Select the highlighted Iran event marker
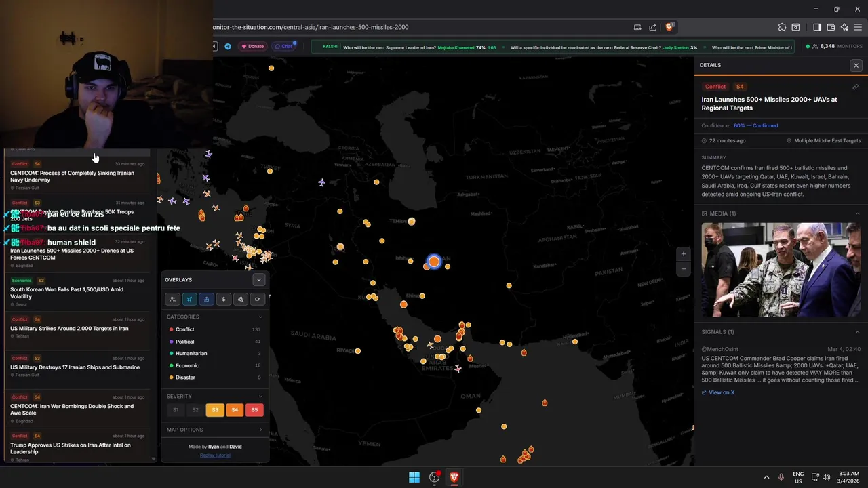This screenshot has width=868, height=488. point(434,262)
